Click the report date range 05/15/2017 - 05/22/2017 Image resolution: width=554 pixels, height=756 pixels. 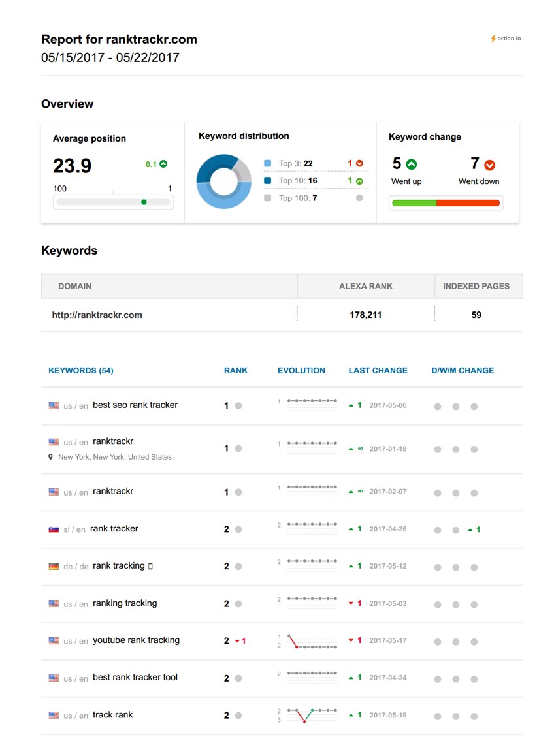coord(110,57)
